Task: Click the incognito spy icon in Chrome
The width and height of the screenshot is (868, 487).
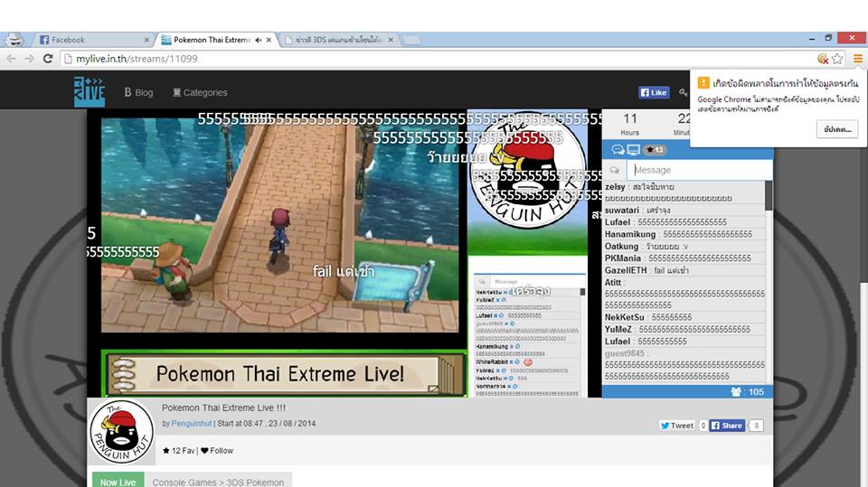Action: pos(14,40)
